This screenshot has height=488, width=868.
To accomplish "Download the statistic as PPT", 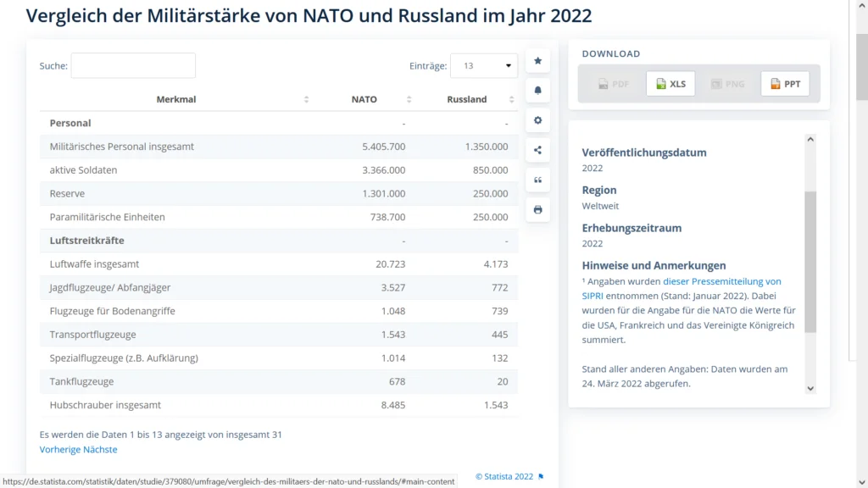I will coord(785,84).
